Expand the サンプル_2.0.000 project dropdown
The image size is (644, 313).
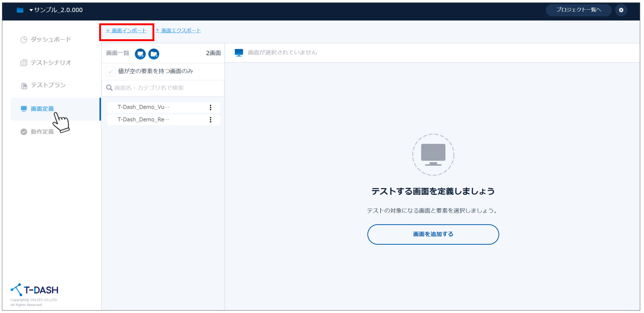click(x=56, y=10)
